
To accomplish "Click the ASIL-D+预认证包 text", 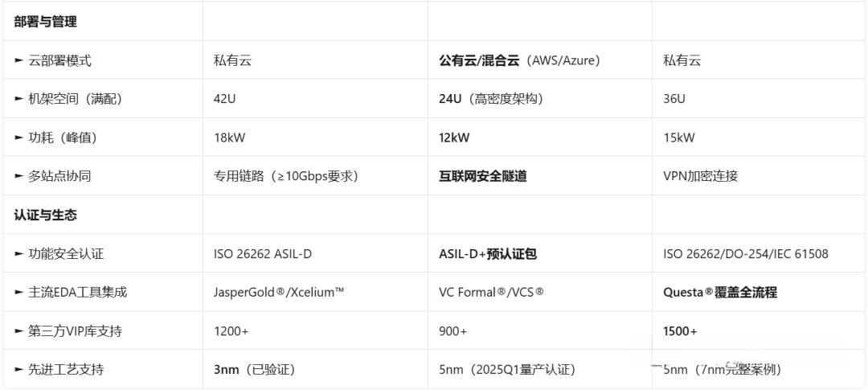I will (487, 254).
